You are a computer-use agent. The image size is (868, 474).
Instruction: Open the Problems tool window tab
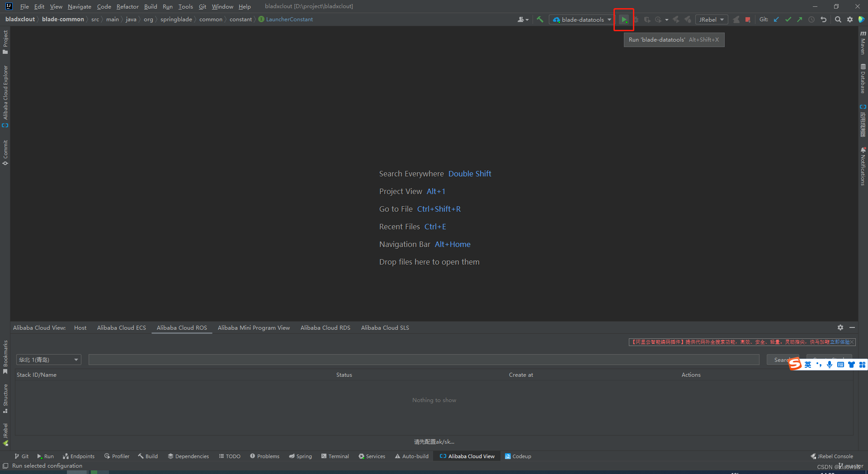(x=265, y=456)
